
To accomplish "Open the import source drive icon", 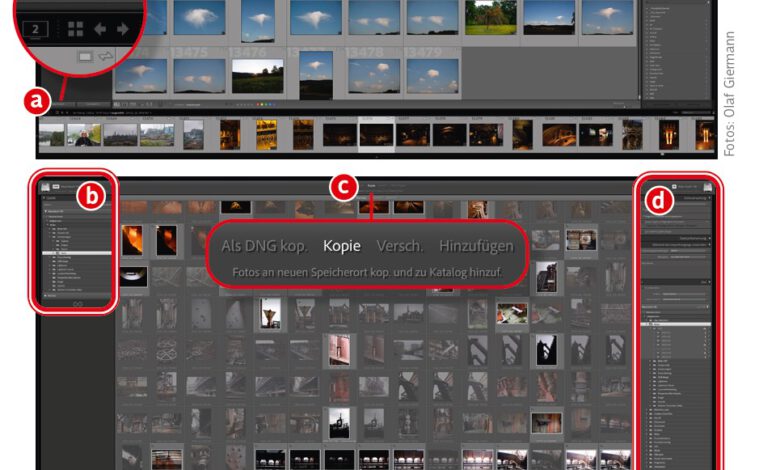I will (45, 188).
